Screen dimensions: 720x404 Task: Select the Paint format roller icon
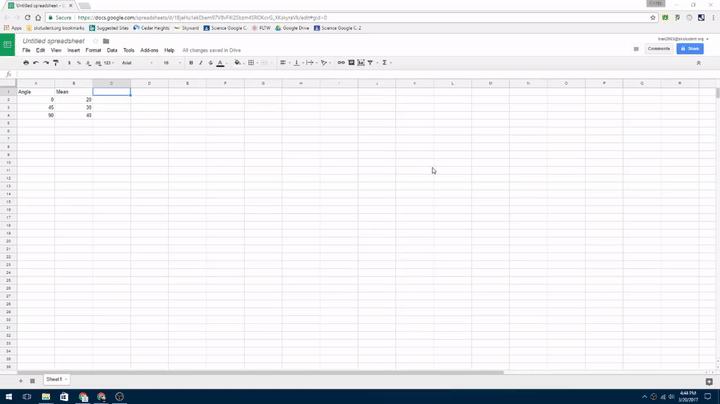click(56, 63)
